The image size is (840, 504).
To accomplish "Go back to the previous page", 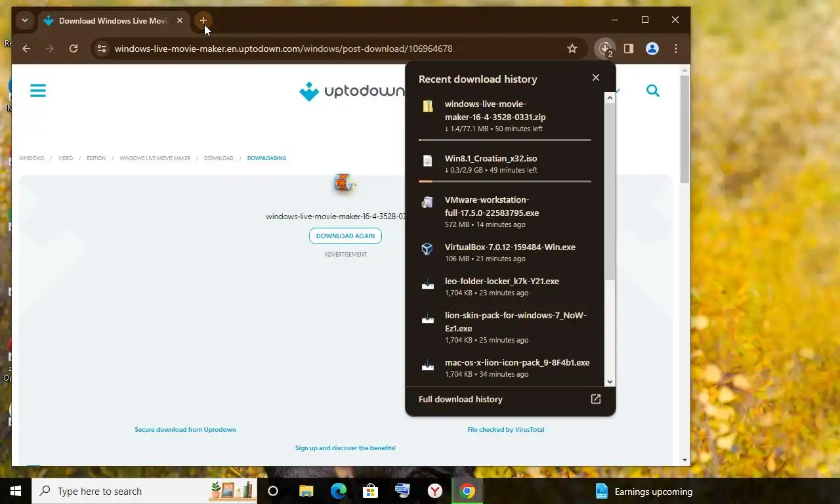I will (x=26, y=49).
